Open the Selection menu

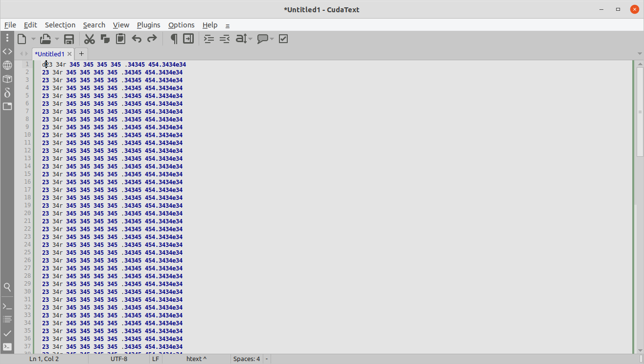click(60, 25)
